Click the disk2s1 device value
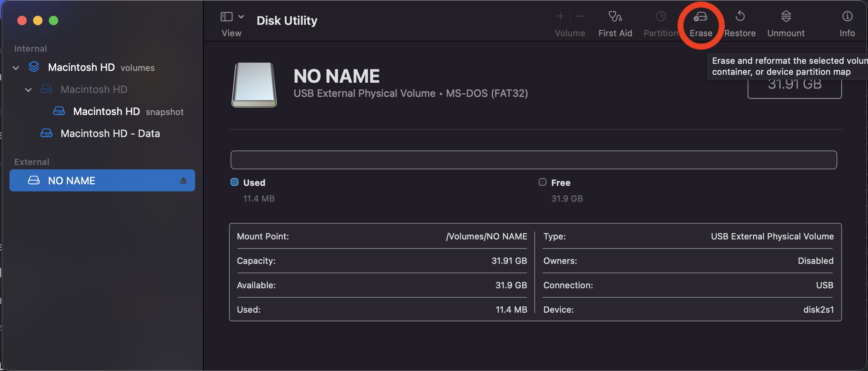This screenshot has height=371, width=868. tap(818, 310)
